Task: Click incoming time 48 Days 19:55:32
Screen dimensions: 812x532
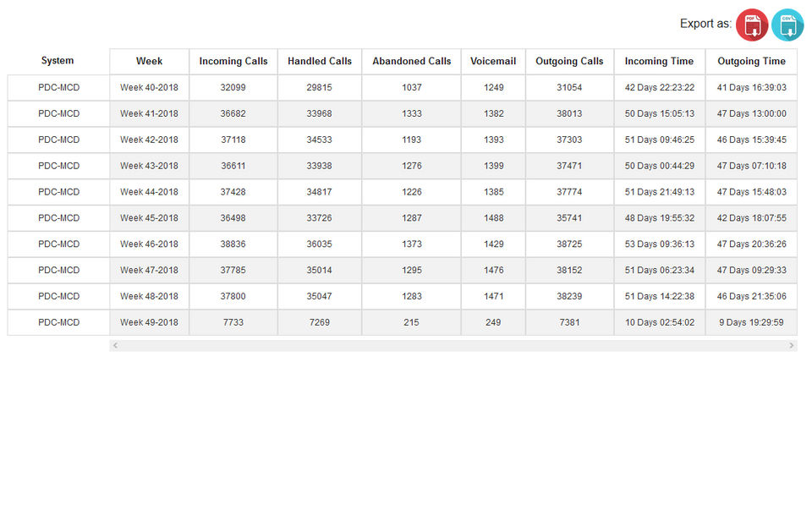Action: tap(659, 218)
